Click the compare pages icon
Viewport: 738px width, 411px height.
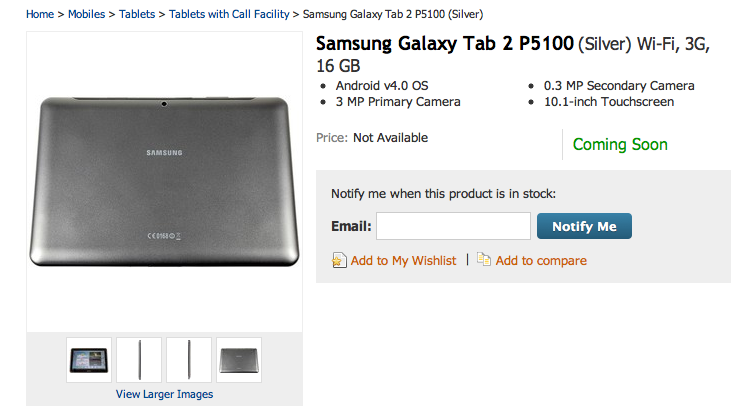point(484,260)
